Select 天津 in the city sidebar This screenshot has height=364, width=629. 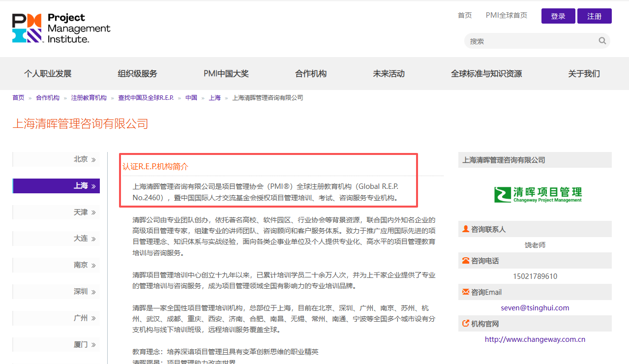coord(56,212)
